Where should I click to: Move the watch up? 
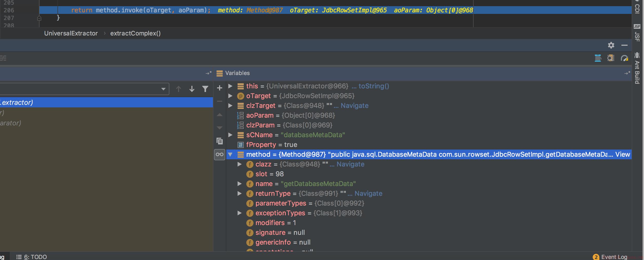click(220, 115)
